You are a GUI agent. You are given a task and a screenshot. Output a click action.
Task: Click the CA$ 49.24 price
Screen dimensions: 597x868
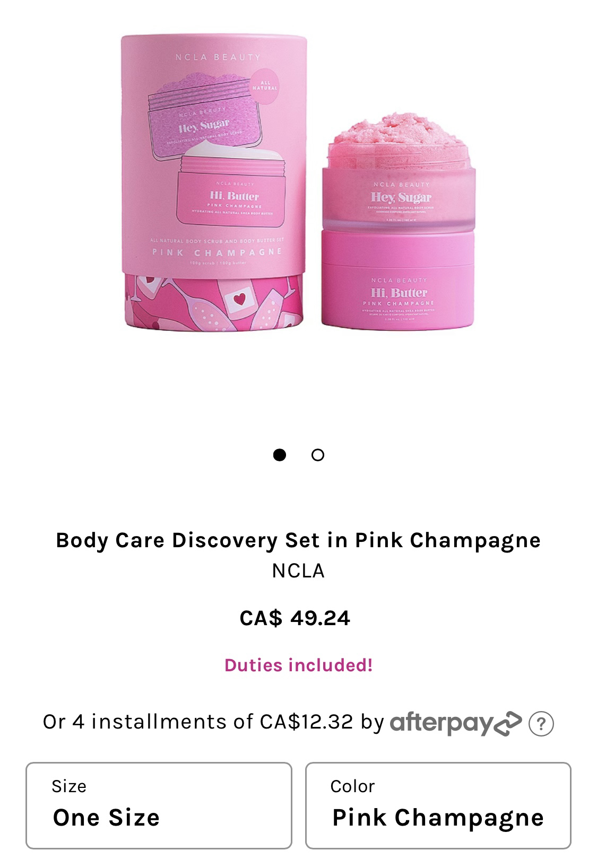[295, 618]
